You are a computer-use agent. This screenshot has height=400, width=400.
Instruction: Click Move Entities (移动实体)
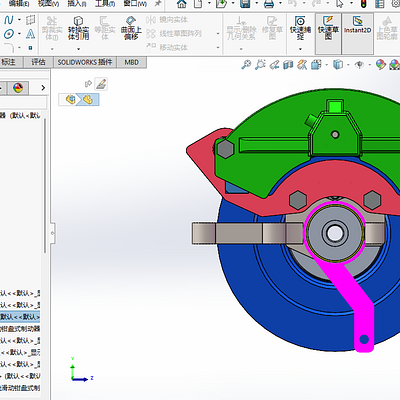167,48
